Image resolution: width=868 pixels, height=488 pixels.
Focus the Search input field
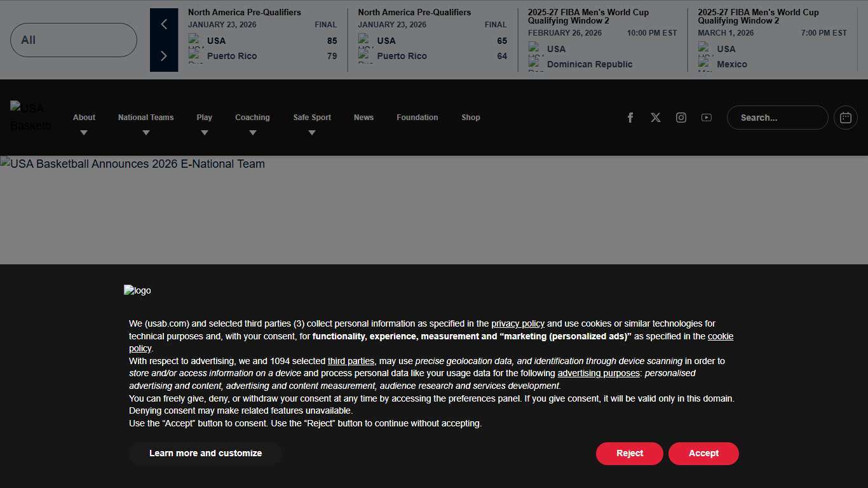pos(776,118)
